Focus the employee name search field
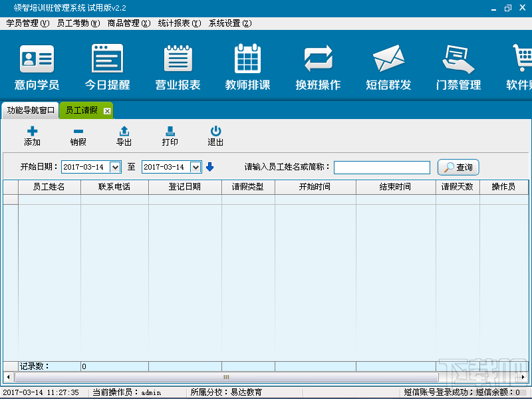Screen dimensions: 532x399 pyautogui.click(x=382, y=168)
